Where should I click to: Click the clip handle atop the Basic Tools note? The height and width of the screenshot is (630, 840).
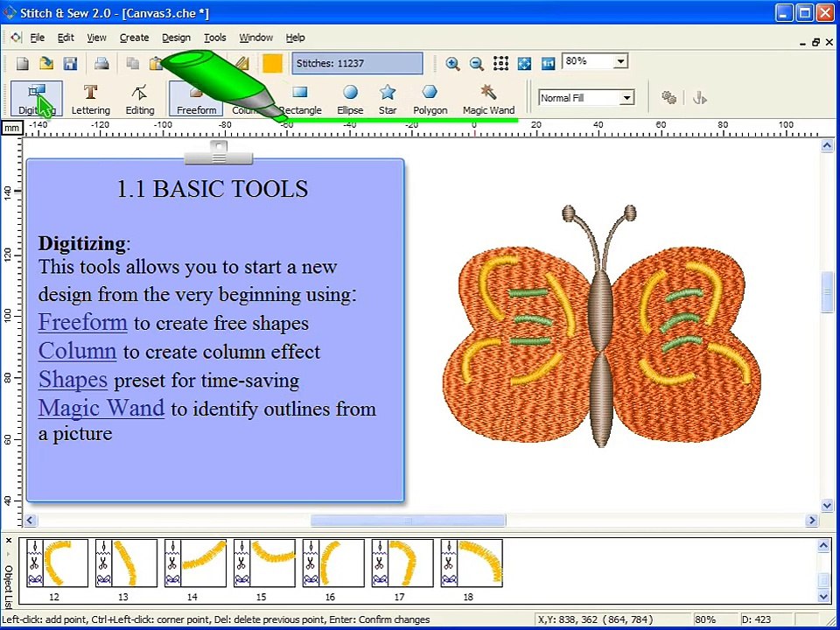pyautogui.click(x=219, y=153)
